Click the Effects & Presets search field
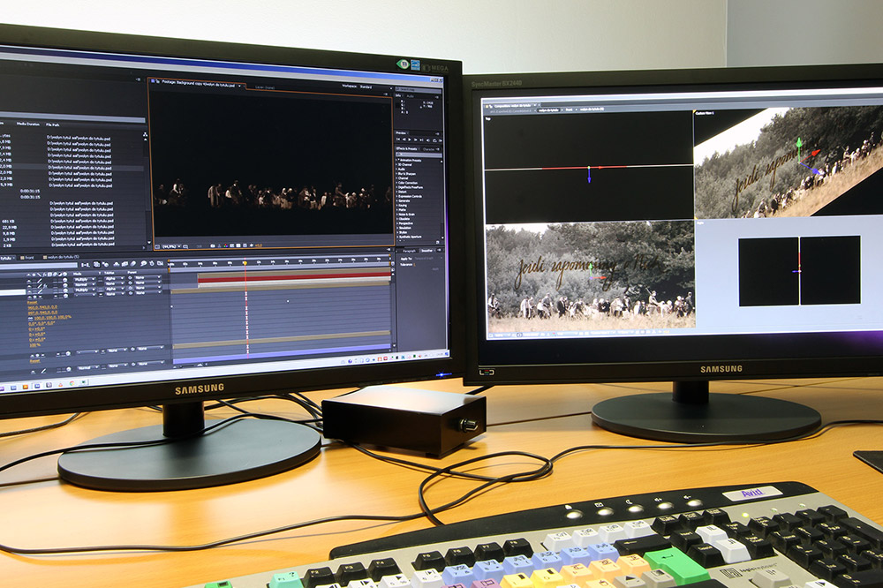Viewport: 883px width, 588px height. pyautogui.click(x=419, y=155)
